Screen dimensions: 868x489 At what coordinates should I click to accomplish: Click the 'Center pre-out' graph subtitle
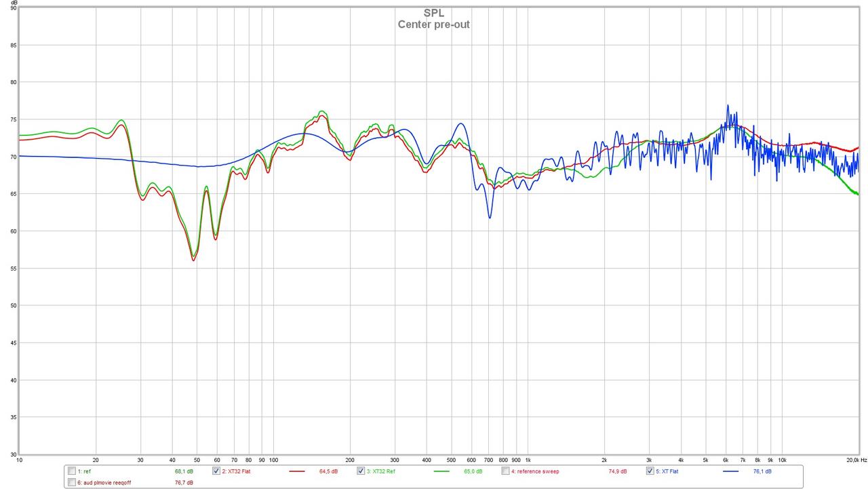click(x=434, y=24)
